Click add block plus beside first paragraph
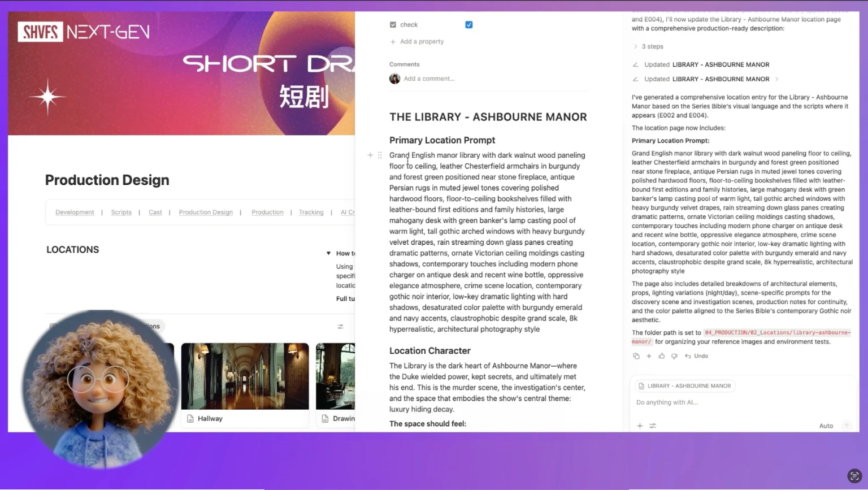 370,155
